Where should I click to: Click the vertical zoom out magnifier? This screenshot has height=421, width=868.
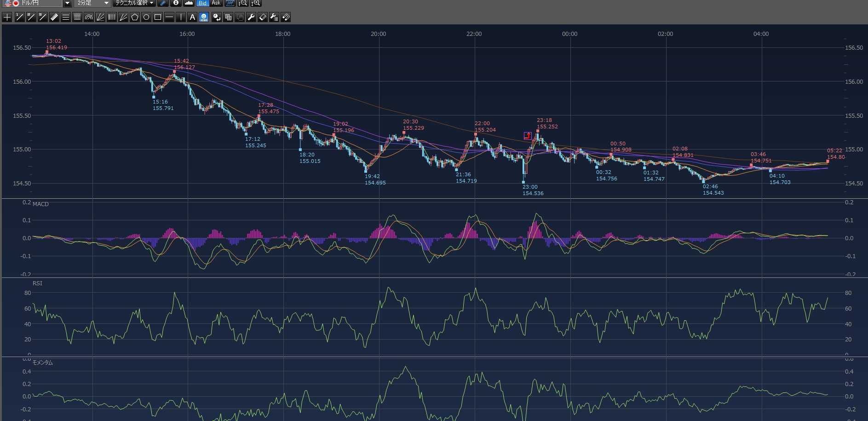click(x=242, y=3)
